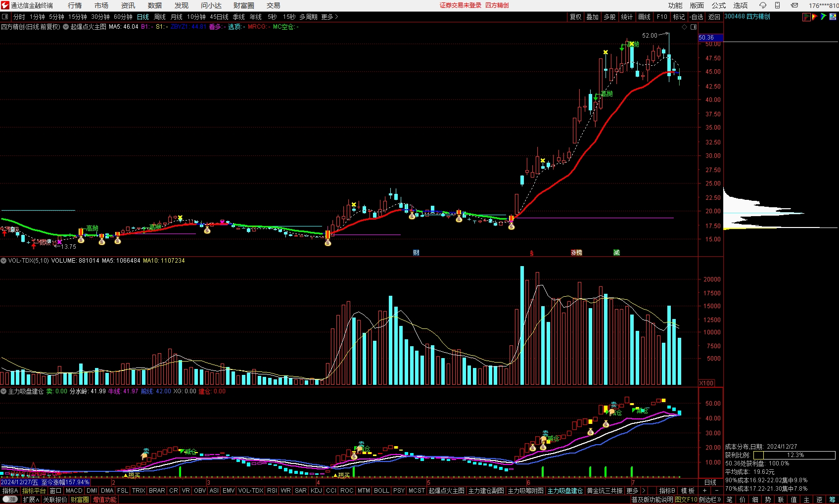Toggle the panel layout icon beside the diamond

pos(694,27)
